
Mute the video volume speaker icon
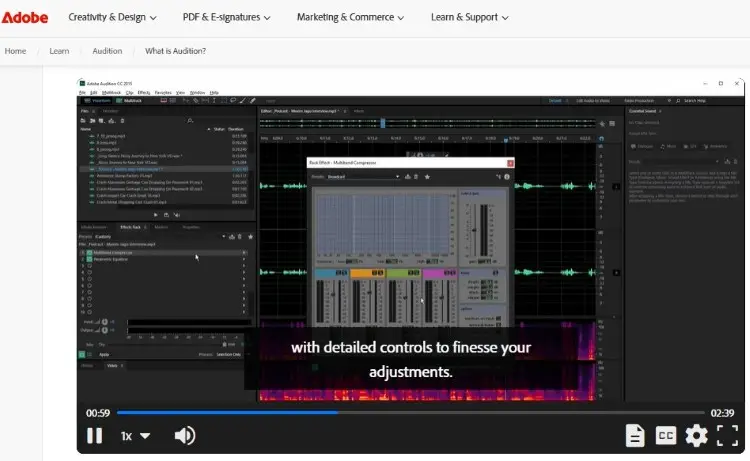click(x=185, y=436)
